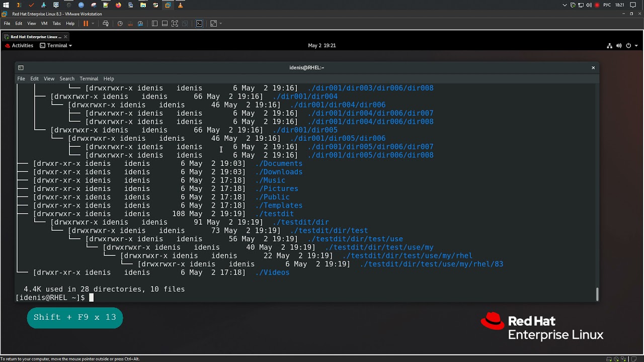Click the stretch guest display icon
The width and height of the screenshot is (644, 362).
coord(213,23)
